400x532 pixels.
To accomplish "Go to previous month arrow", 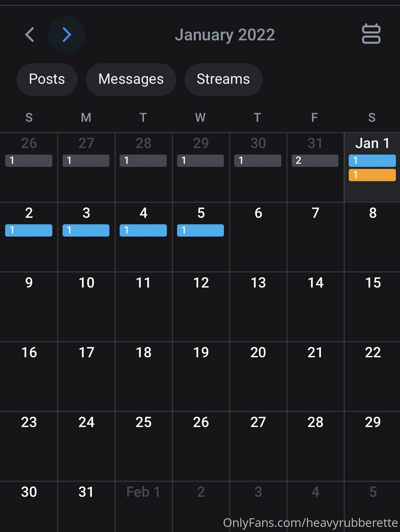I will 30,35.
